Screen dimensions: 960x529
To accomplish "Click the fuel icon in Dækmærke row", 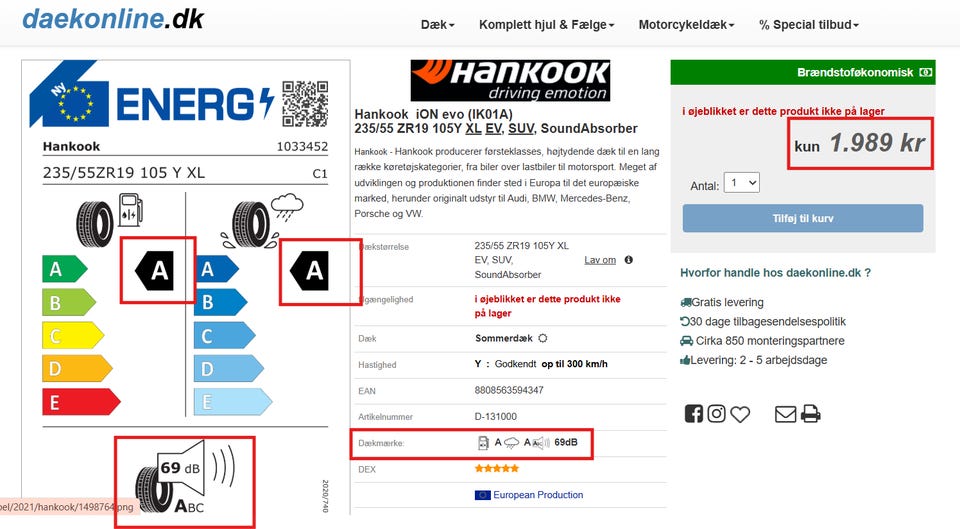I will tap(483, 443).
